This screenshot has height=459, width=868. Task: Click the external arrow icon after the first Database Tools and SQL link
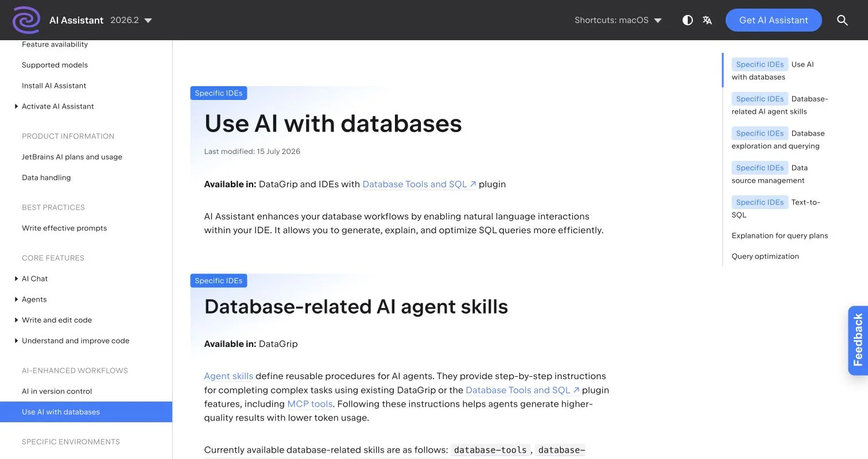click(473, 184)
